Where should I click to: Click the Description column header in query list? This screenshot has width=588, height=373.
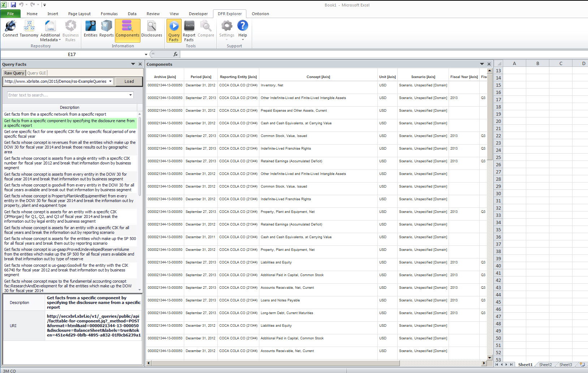coord(70,107)
